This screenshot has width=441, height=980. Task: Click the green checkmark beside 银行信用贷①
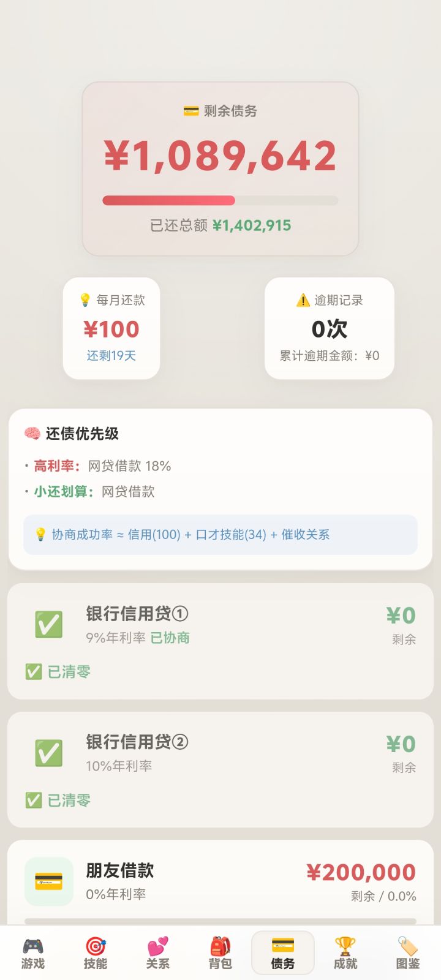click(x=49, y=625)
